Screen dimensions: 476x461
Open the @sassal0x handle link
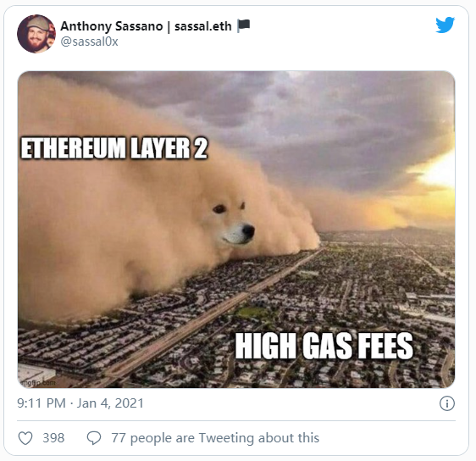[89, 42]
